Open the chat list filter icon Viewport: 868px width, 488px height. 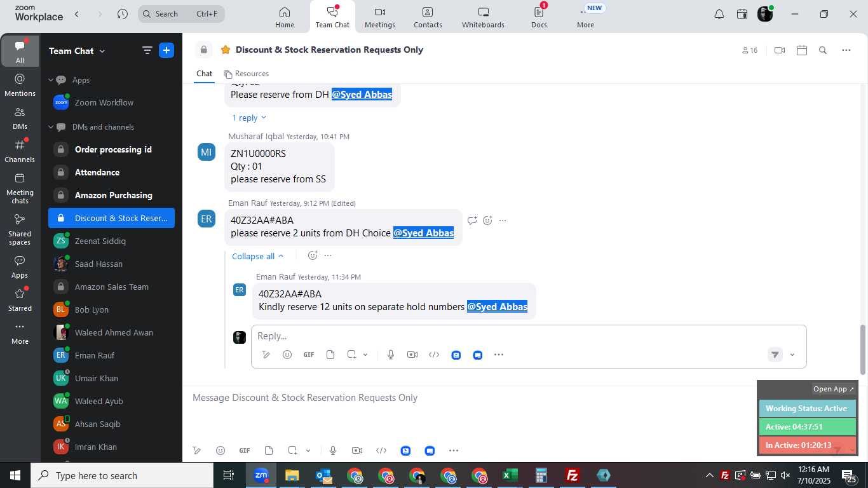point(147,51)
